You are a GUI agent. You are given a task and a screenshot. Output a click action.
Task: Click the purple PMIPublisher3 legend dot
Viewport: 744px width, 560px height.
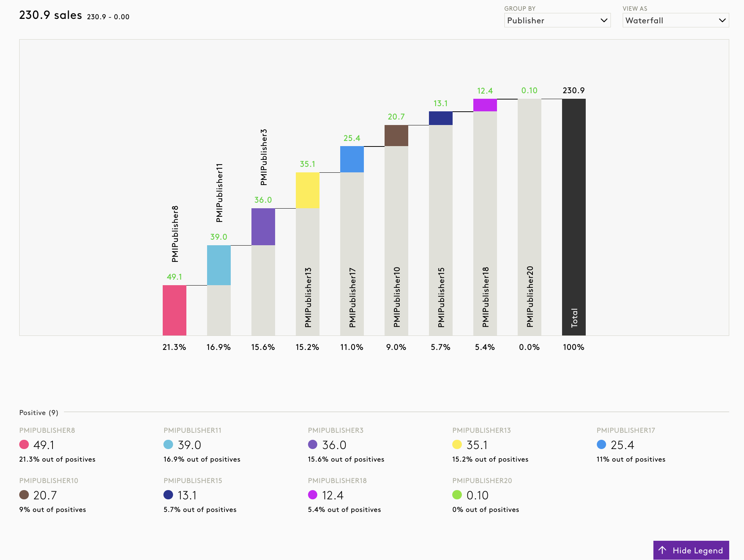coord(312,445)
